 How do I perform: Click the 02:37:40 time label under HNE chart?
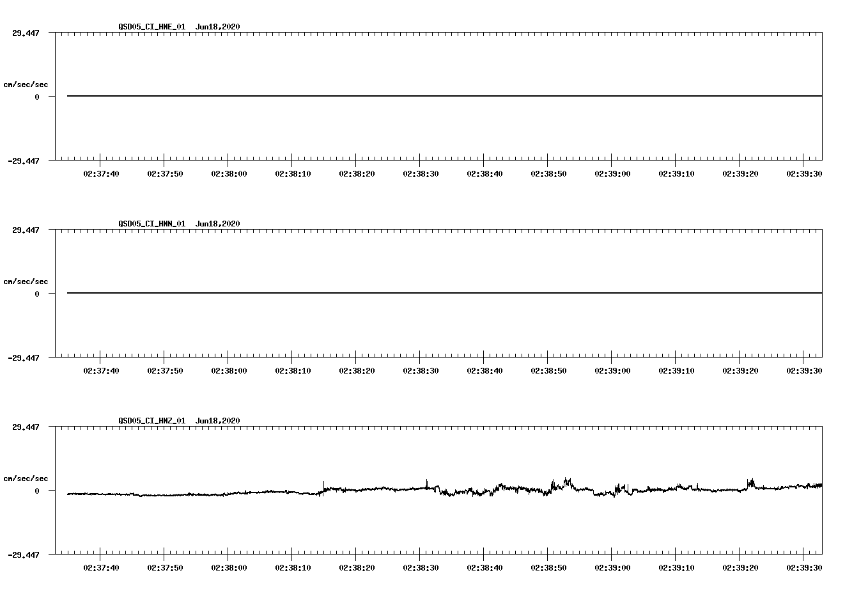point(101,174)
